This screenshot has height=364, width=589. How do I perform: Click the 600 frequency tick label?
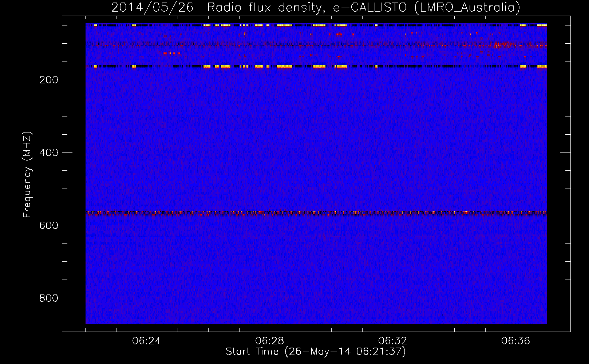tap(49, 225)
